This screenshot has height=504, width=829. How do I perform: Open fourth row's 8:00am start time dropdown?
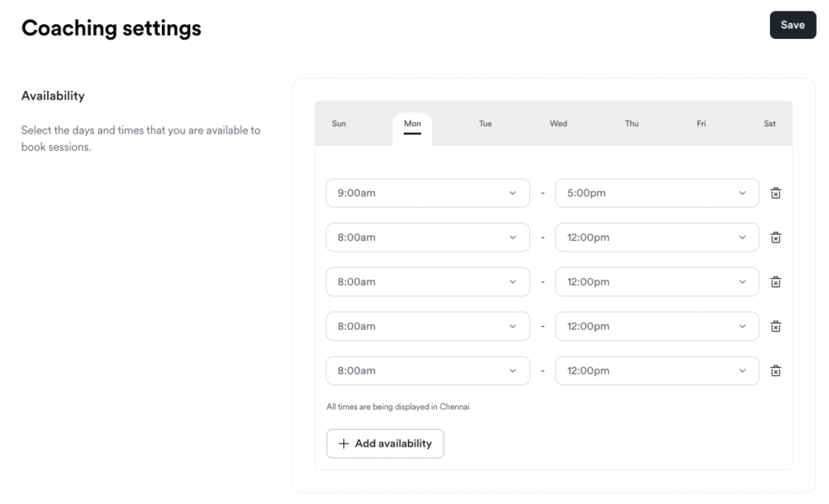(427, 327)
